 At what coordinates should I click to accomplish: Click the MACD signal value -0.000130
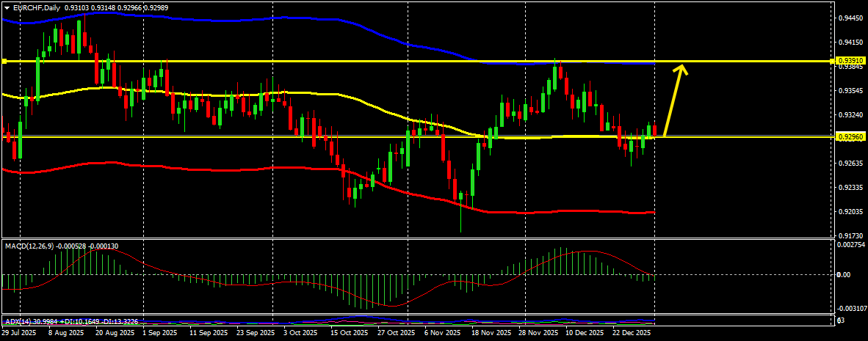click(x=102, y=246)
